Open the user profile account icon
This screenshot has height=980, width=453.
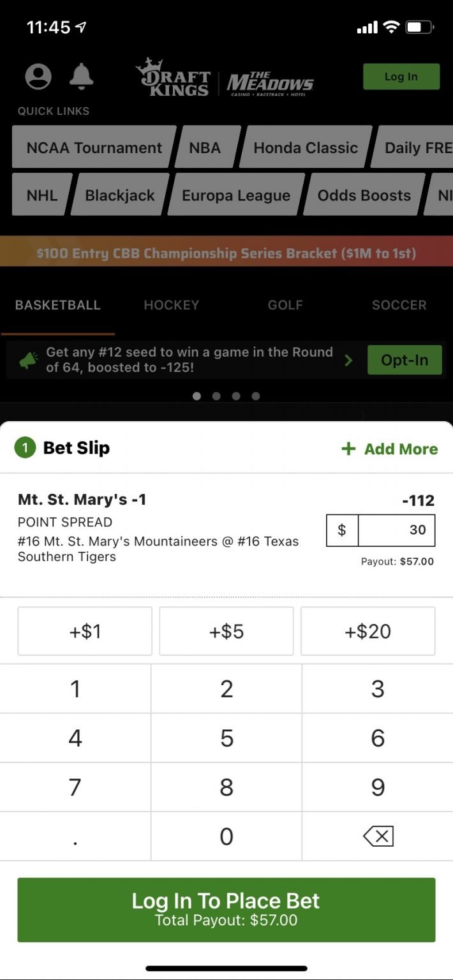[x=38, y=76]
